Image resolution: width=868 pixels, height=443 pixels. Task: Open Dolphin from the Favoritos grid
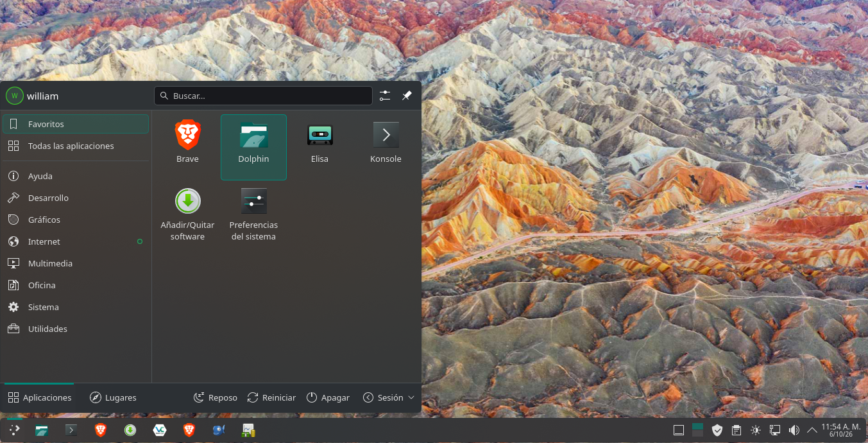253,147
